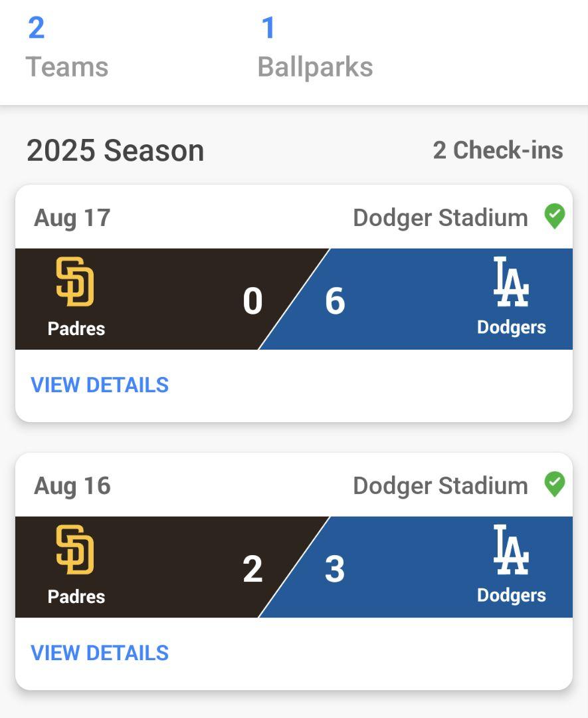Click Dodger Stadium label on Aug 16 card

pos(440,485)
